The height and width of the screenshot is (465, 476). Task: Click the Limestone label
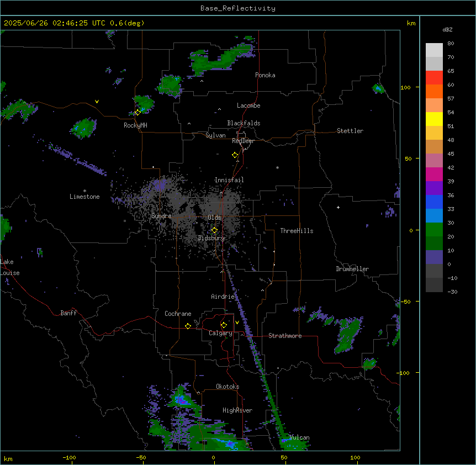point(84,197)
